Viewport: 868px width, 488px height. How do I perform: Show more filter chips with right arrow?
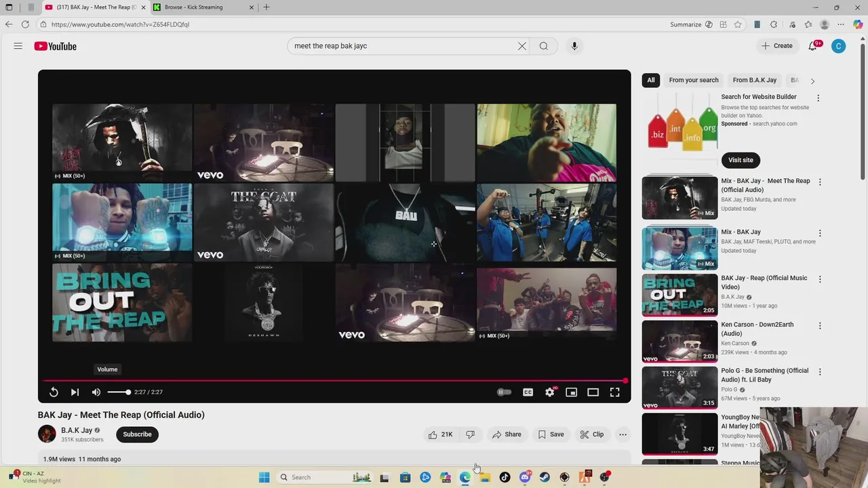click(x=812, y=81)
